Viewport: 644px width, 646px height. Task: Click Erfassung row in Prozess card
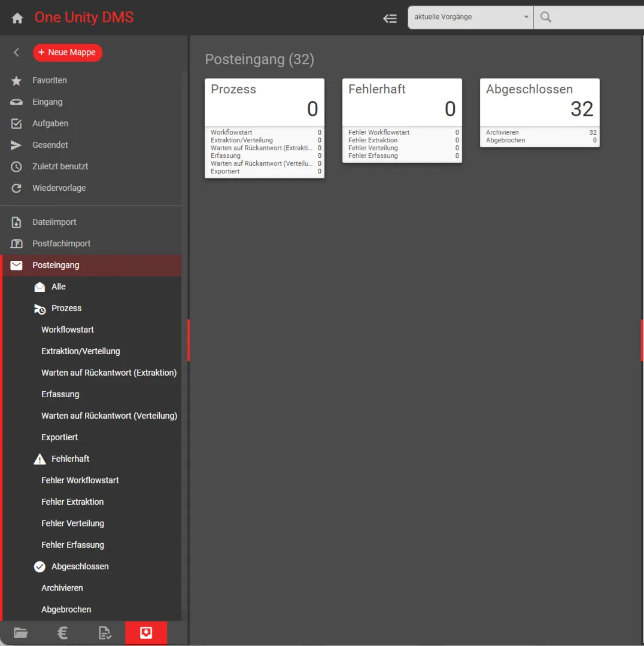[x=266, y=156]
